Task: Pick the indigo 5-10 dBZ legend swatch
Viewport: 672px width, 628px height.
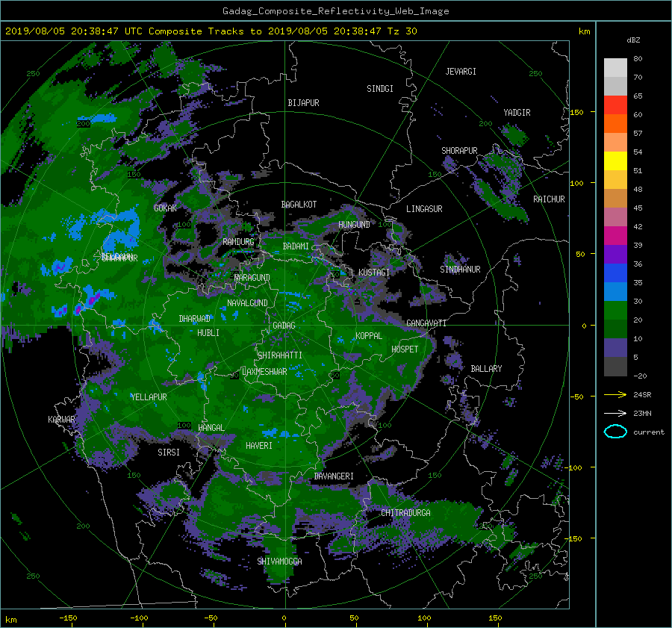Action: pyautogui.click(x=615, y=348)
